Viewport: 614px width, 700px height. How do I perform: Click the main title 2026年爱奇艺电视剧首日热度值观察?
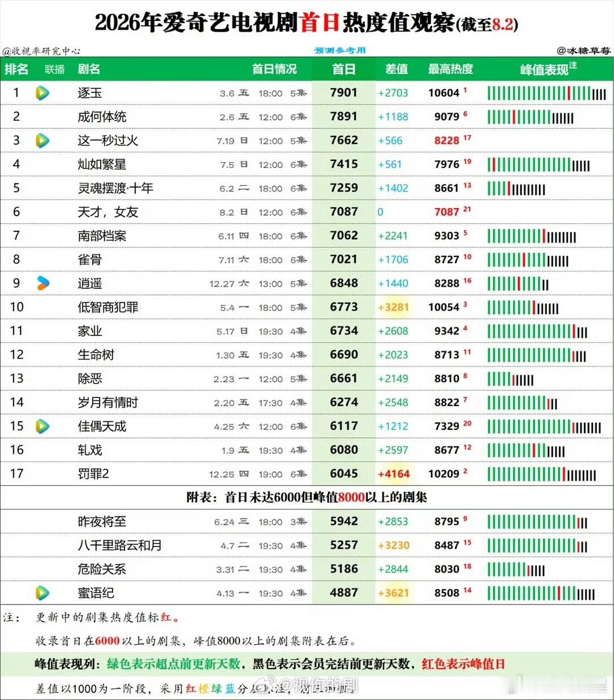275,23
